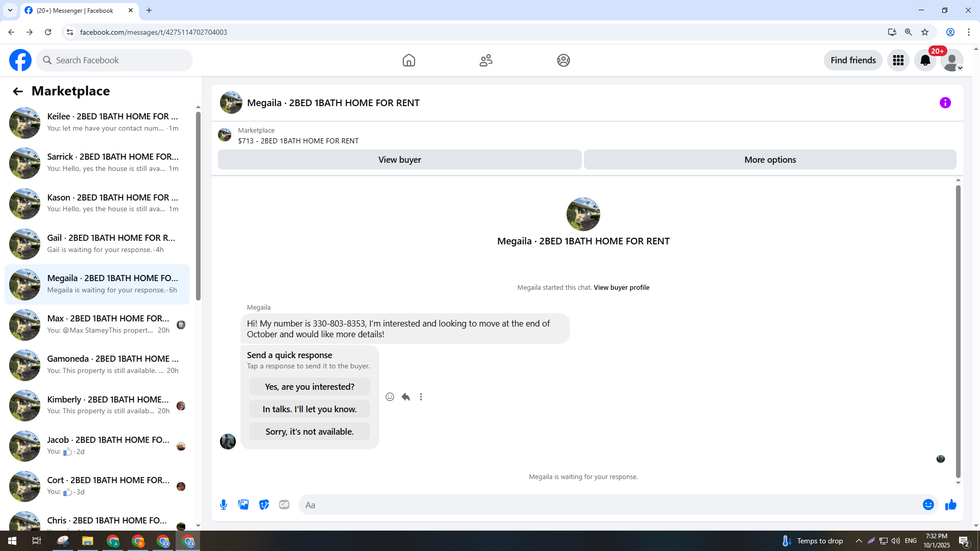The image size is (980, 551).
Task: Open Facebook home via logo
Action: 20,60
